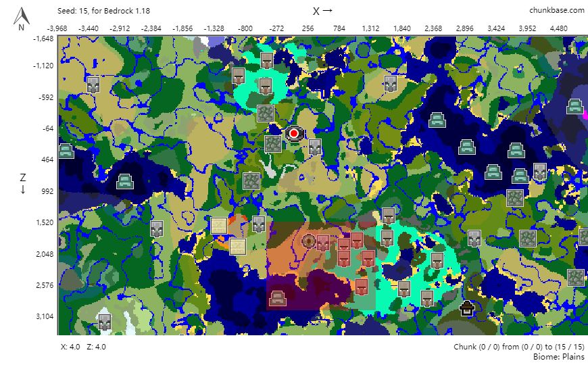Select the pillager outpost beside the eastern monument cluster

coord(540,172)
